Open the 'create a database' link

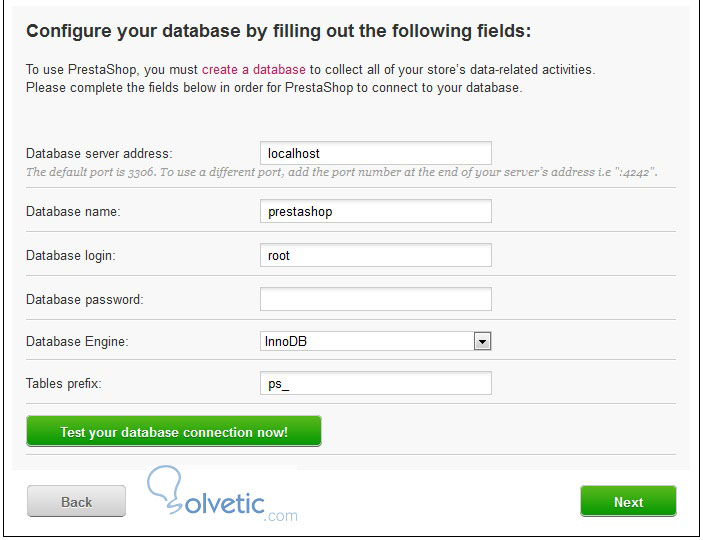tap(254, 70)
